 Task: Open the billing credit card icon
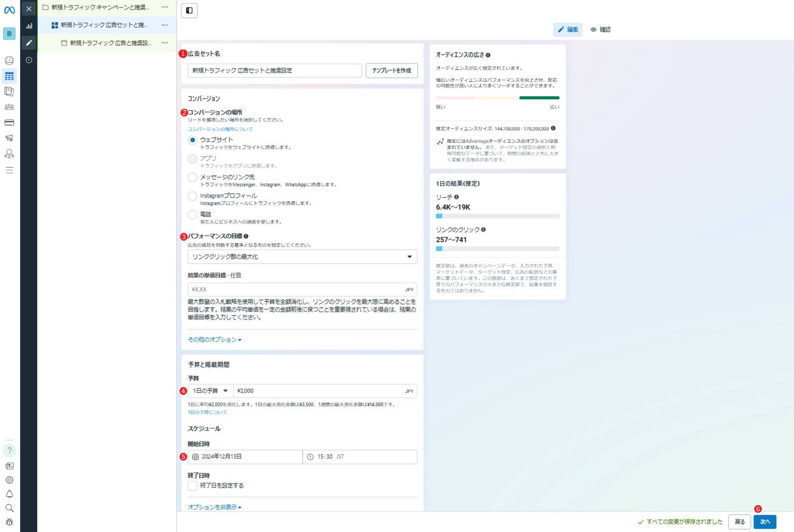click(9, 123)
